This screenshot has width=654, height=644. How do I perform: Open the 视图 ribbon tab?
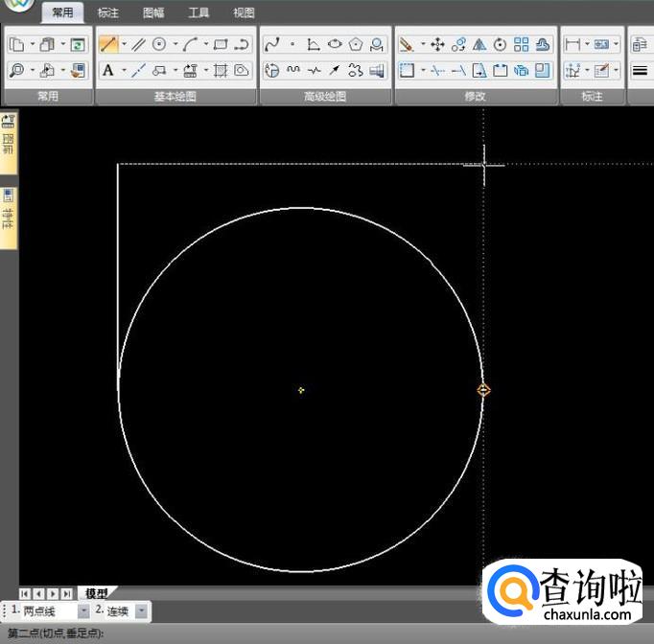click(245, 13)
